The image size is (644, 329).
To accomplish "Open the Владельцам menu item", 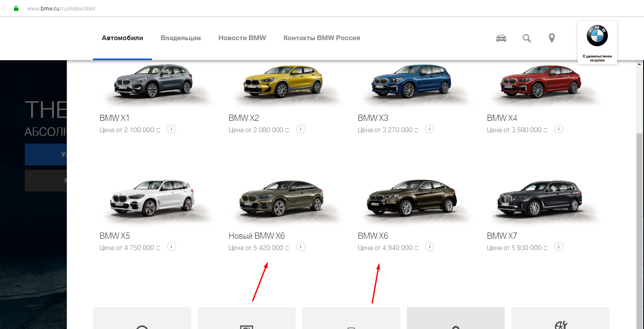I will click(x=181, y=38).
